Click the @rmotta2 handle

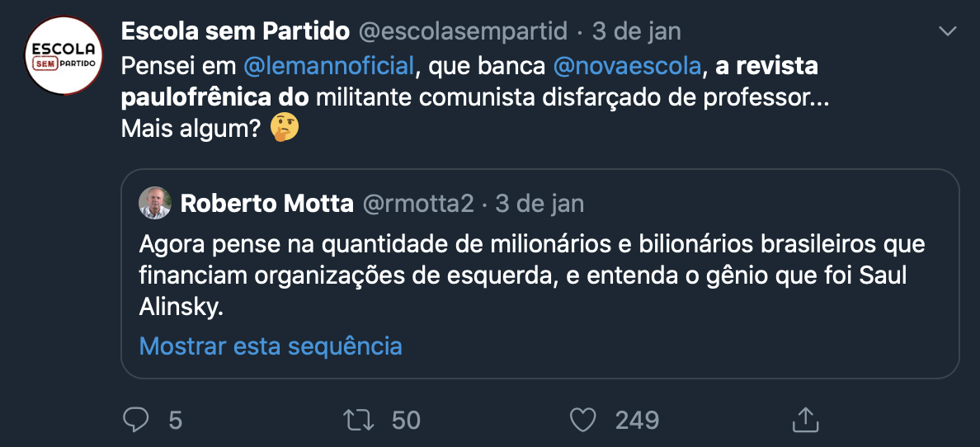point(418,203)
